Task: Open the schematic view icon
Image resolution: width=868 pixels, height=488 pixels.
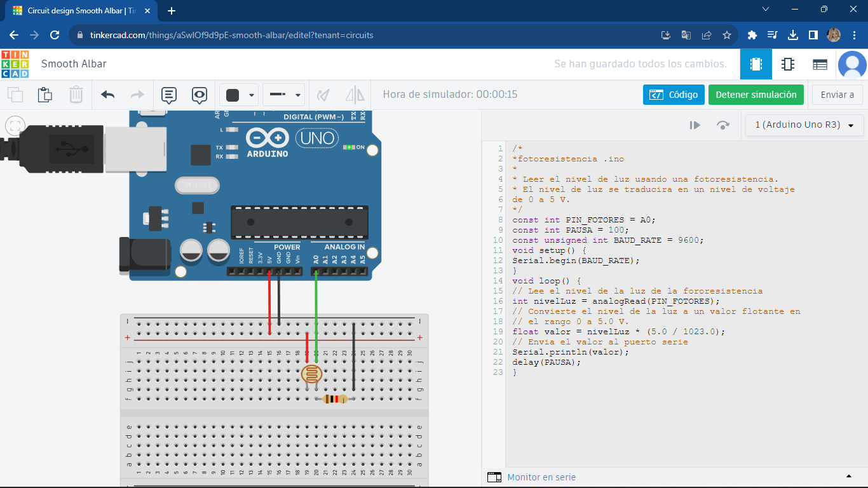Action: pyautogui.click(x=788, y=64)
